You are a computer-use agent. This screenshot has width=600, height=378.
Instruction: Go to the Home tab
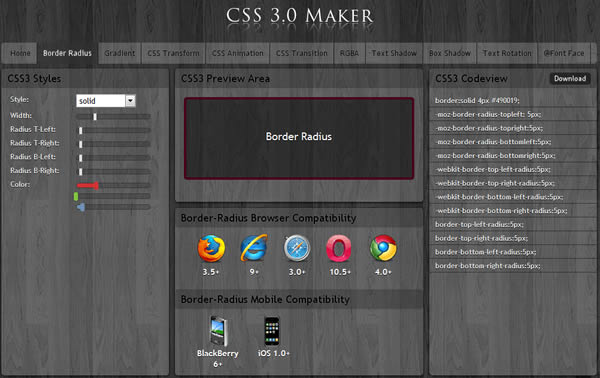(x=20, y=53)
